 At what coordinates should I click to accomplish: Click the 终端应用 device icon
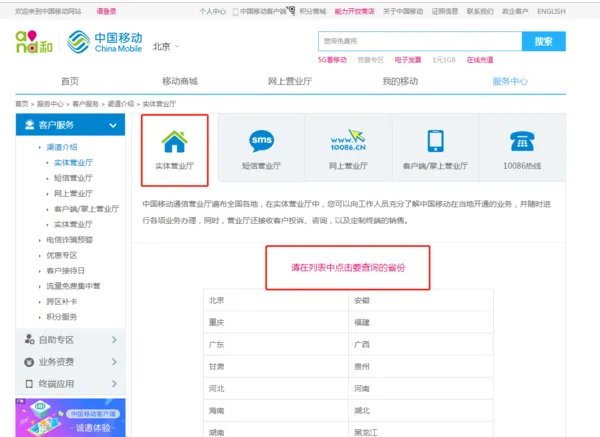(x=29, y=384)
